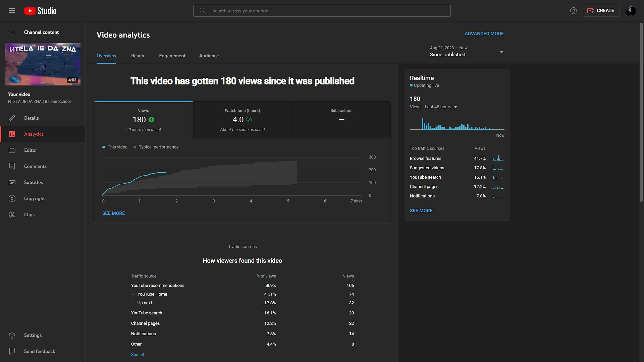Open the account avatar menu
644x362 pixels.
(631, 11)
